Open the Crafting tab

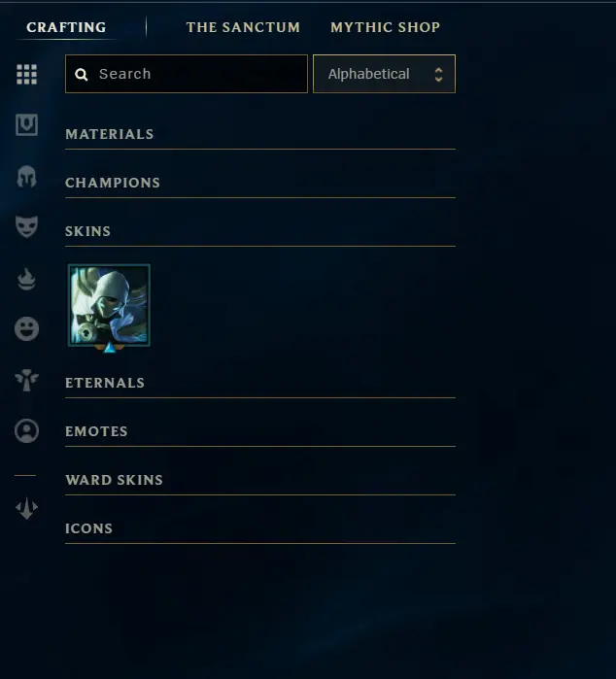coord(66,27)
